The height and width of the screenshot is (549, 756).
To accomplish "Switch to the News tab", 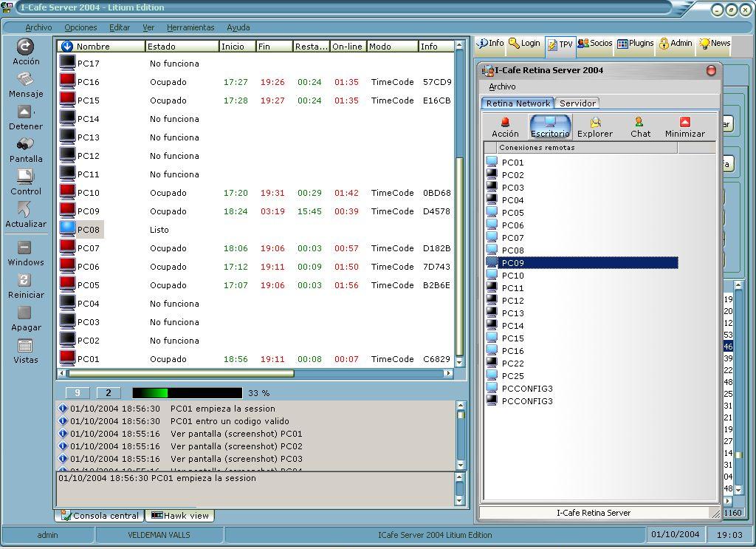I will click(x=715, y=43).
